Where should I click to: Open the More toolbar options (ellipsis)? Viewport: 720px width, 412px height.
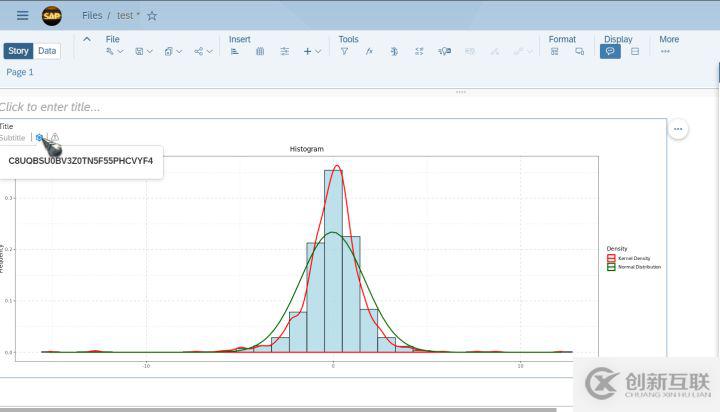665,51
